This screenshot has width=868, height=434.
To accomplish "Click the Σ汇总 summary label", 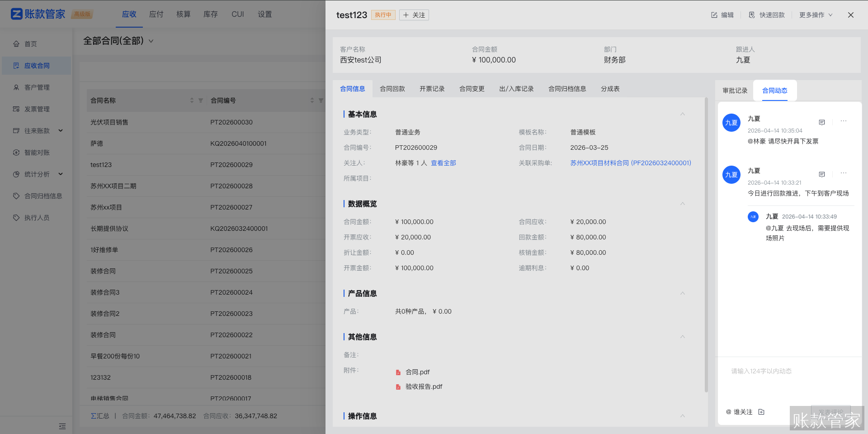I will pos(100,416).
